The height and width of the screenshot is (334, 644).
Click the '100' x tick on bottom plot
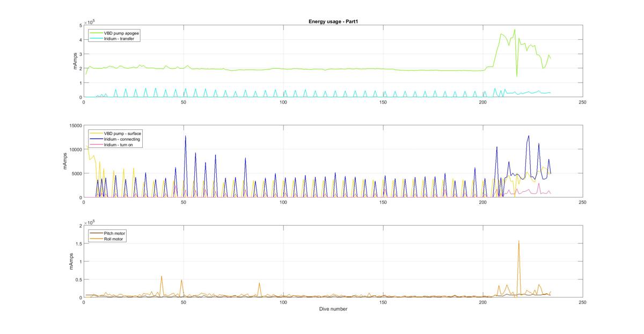[x=283, y=303]
